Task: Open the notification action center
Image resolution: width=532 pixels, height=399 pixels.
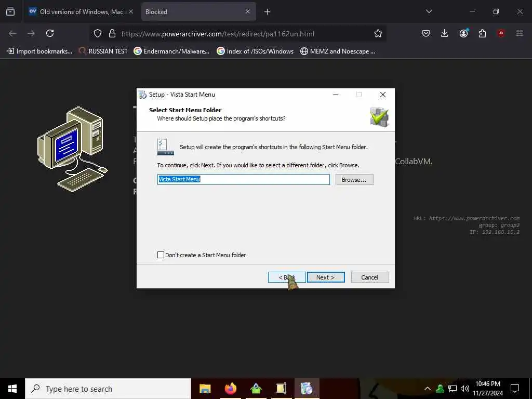Action: tap(515, 389)
